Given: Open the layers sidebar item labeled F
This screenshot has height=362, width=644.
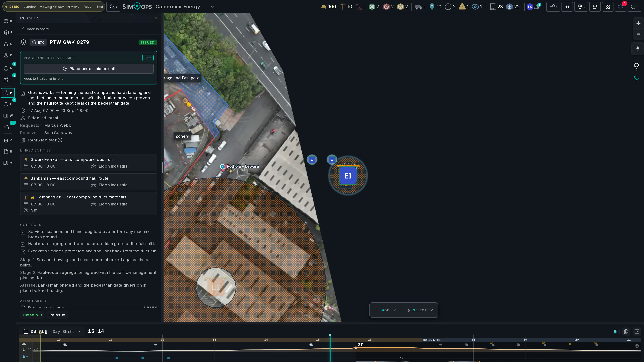Looking at the screenshot, I should point(8,33).
